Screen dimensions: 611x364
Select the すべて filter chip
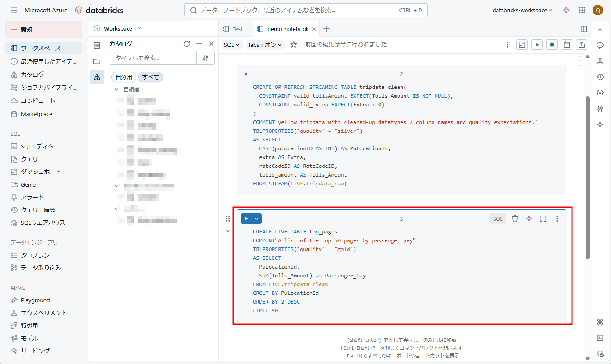coord(150,77)
